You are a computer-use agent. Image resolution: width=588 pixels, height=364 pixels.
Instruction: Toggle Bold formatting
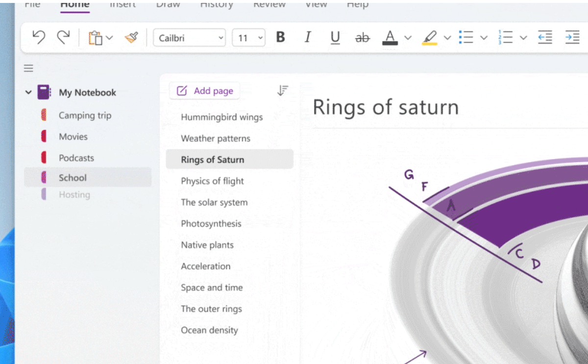click(280, 37)
